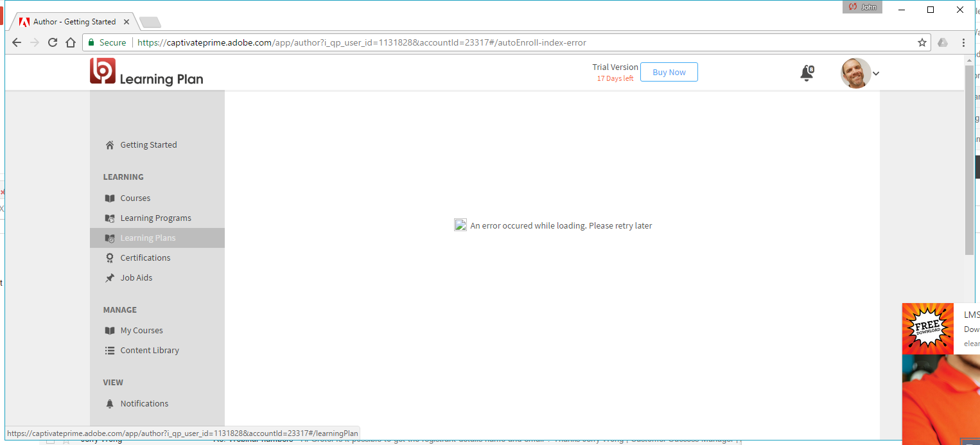Image resolution: width=980 pixels, height=445 pixels.
Task: Click the secure padlock icon in address bar
Action: pyautogui.click(x=92, y=42)
